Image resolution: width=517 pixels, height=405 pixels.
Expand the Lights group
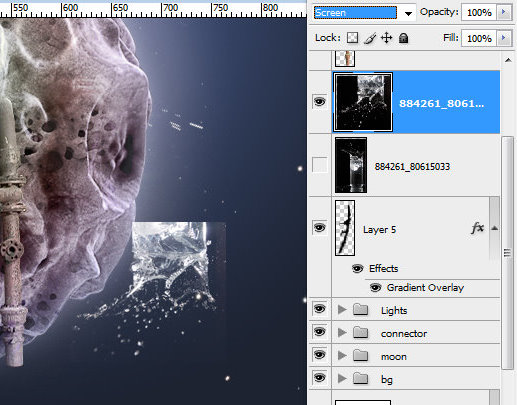tap(342, 310)
